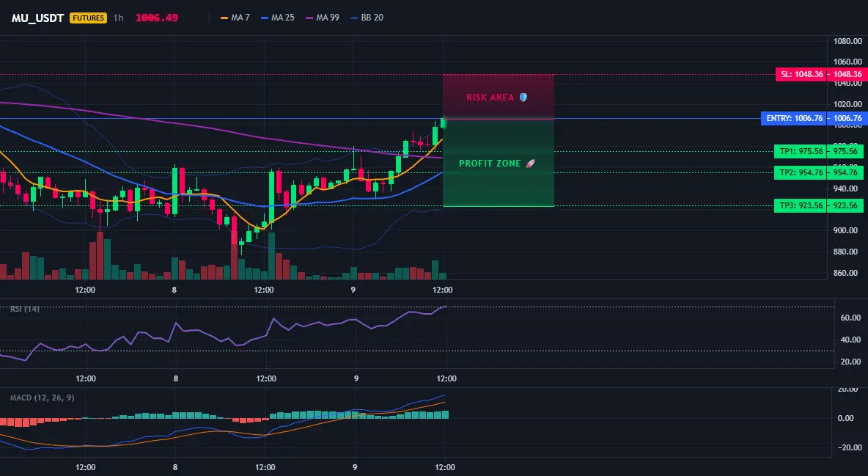Click the rocket icon next to PROFIT ZONE
This screenshot has width=868, height=476.
tap(530, 164)
